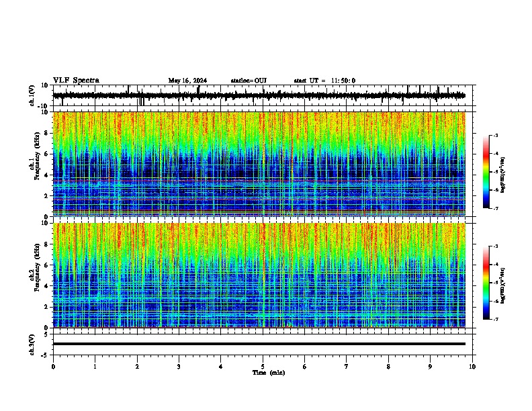Click the "10" tick on the Time axis

pos(472,367)
